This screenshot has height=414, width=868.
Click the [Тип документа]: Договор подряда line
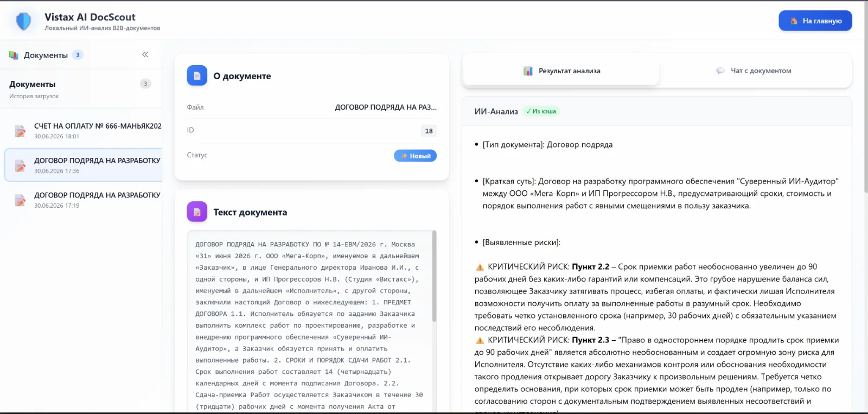pyautogui.click(x=547, y=145)
